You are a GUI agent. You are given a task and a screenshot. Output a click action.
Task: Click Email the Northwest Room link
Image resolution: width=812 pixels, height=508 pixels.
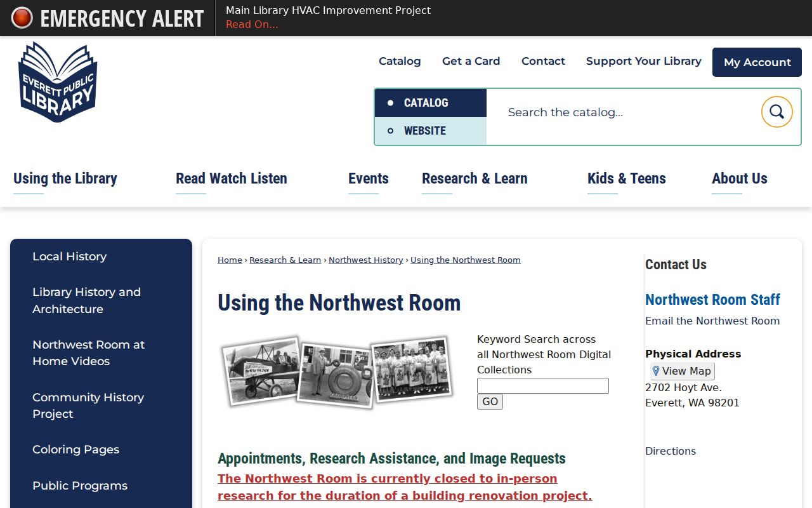coord(712,321)
